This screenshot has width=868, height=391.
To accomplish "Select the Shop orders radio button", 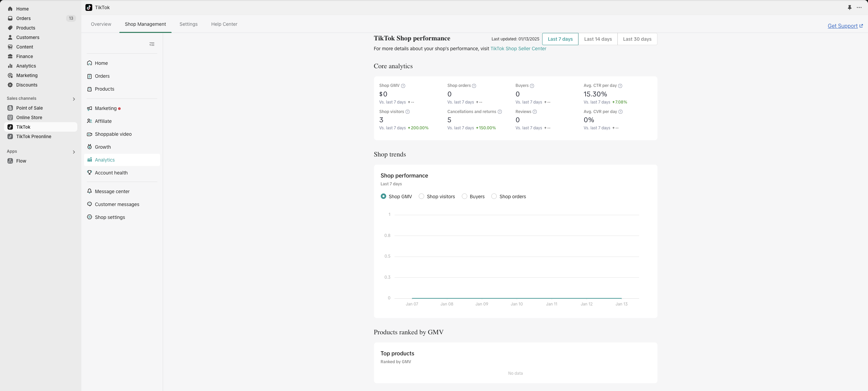I will (x=494, y=196).
